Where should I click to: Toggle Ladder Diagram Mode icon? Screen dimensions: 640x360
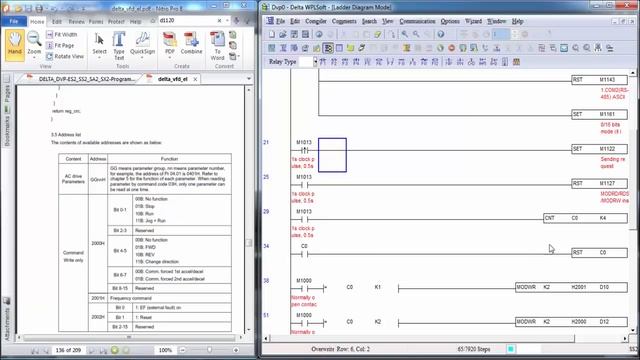328,48
